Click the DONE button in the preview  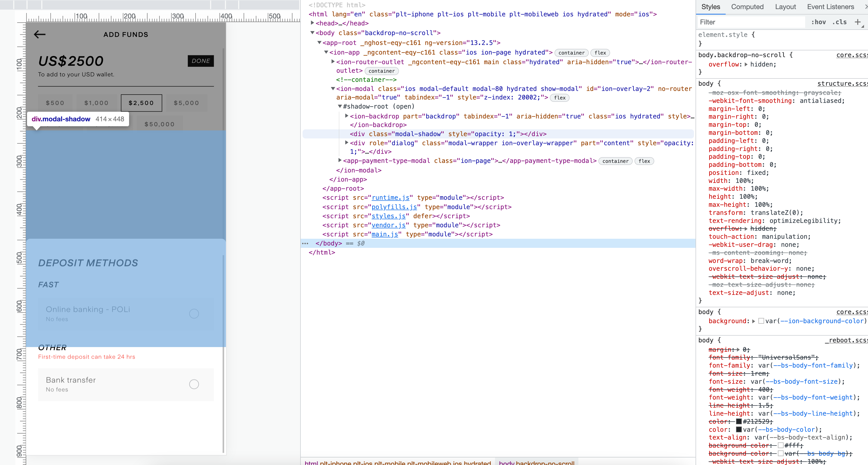201,61
